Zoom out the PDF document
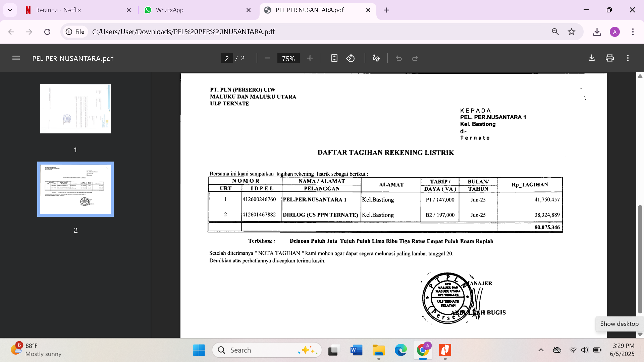Viewport: 644px width, 362px height. pos(267,58)
